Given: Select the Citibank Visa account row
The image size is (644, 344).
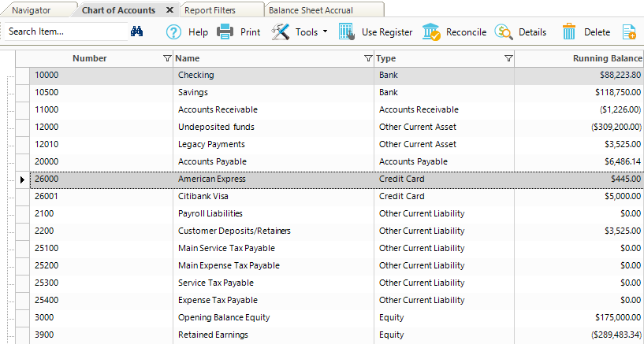Looking at the screenshot, I should click(x=206, y=197).
